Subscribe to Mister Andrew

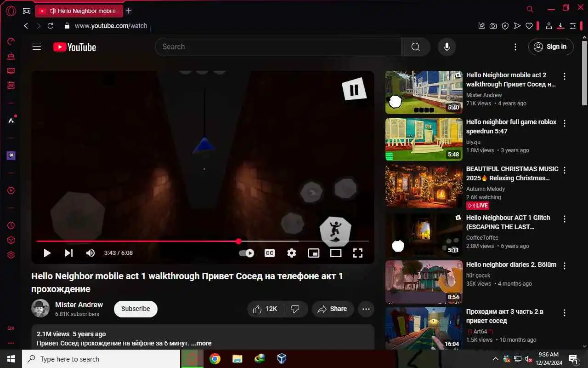pyautogui.click(x=136, y=309)
